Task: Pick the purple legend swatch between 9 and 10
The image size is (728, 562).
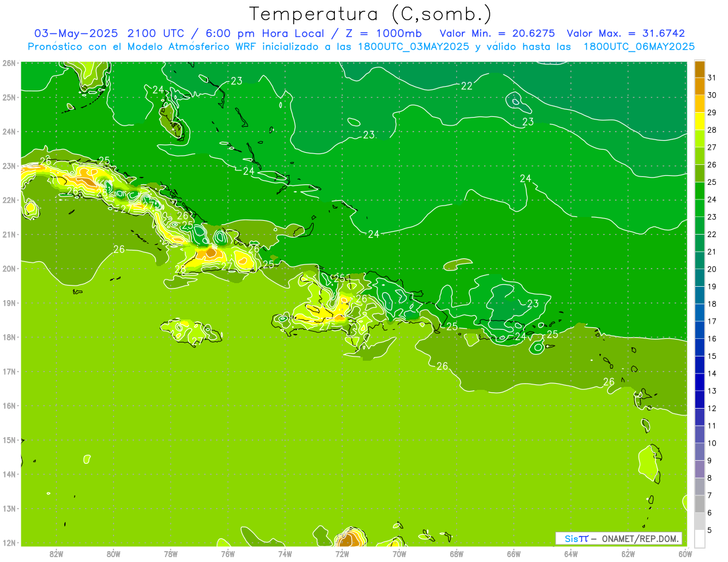Action: (699, 452)
